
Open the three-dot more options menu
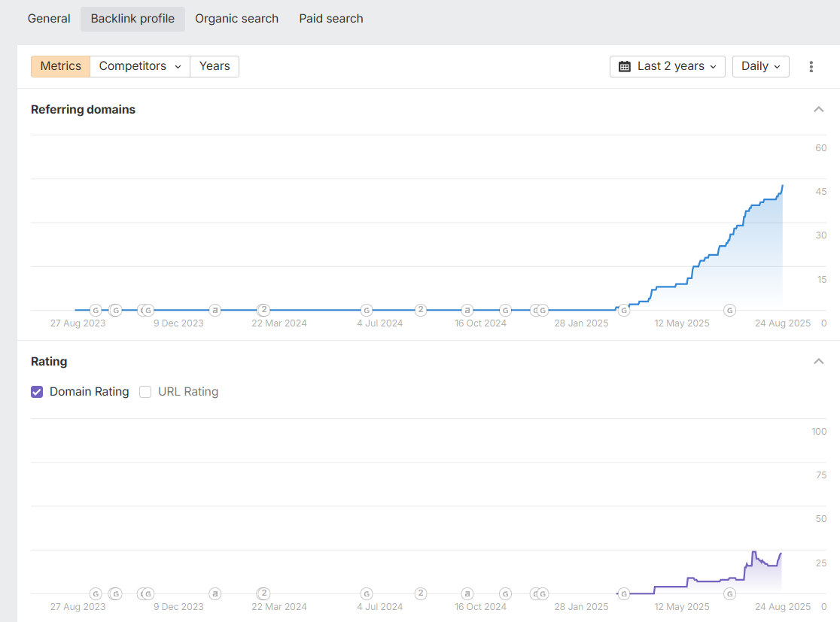pyautogui.click(x=811, y=66)
